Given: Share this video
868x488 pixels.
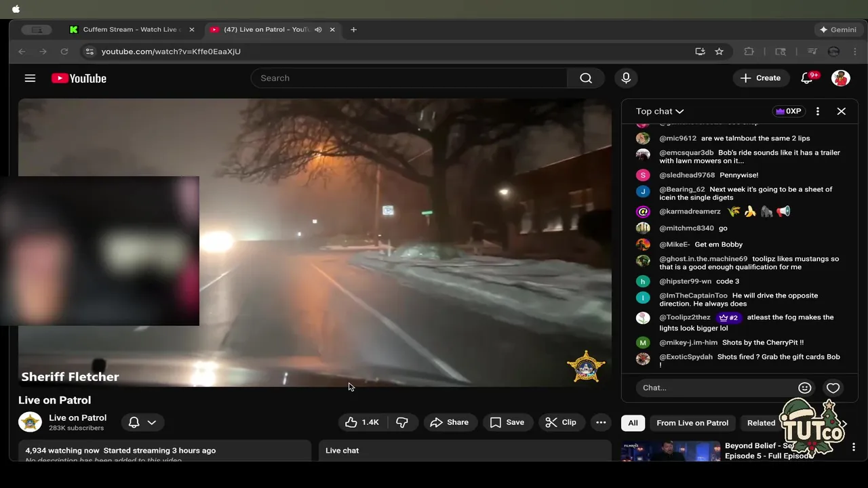Looking at the screenshot, I should click(449, 422).
